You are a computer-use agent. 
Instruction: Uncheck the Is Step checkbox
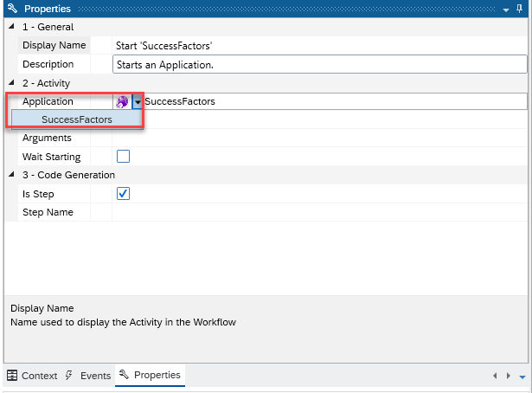pos(123,193)
